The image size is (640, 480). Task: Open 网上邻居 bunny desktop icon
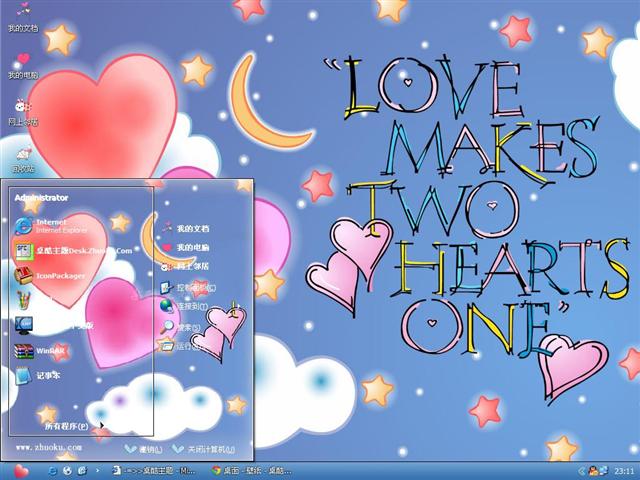click(23, 112)
